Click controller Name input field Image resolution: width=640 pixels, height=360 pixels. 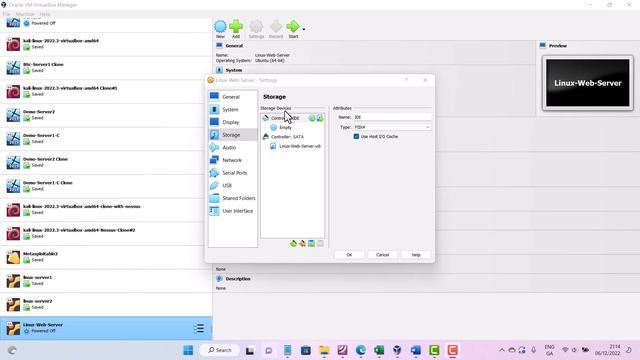(392, 117)
